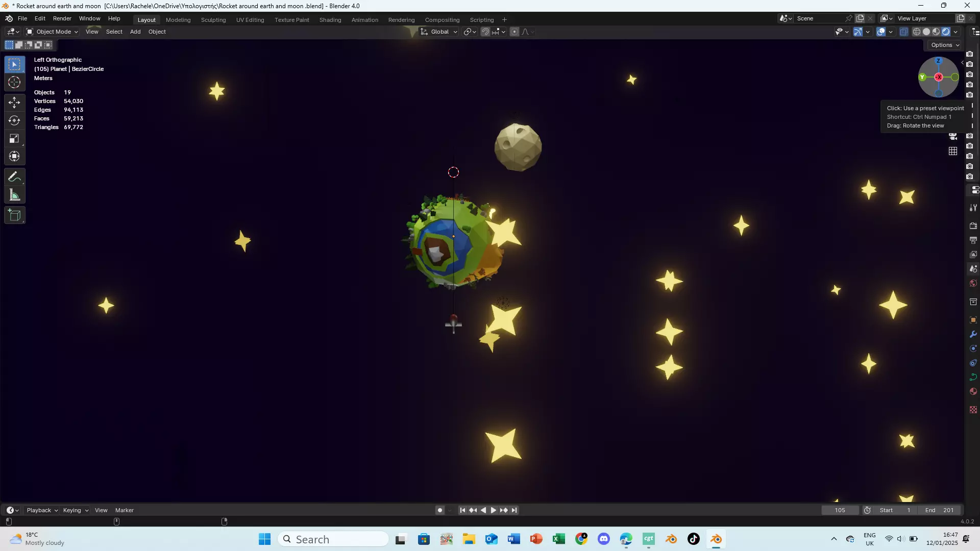Open the Object properties tab

(x=973, y=320)
